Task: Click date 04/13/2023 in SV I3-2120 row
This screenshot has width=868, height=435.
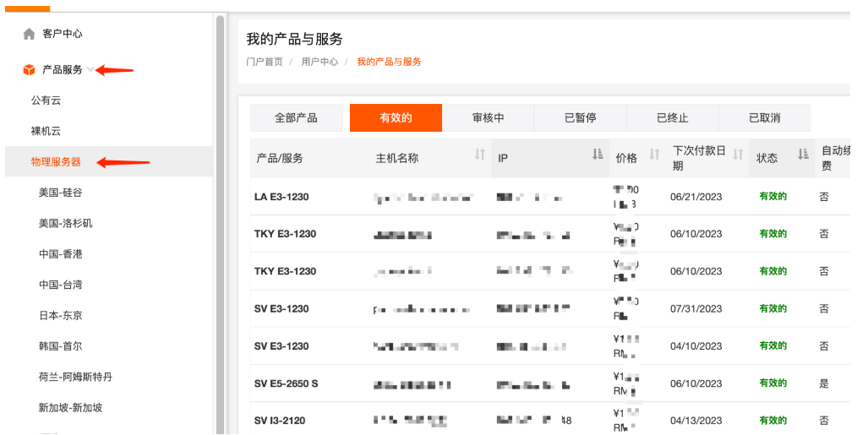Action: (696, 421)
